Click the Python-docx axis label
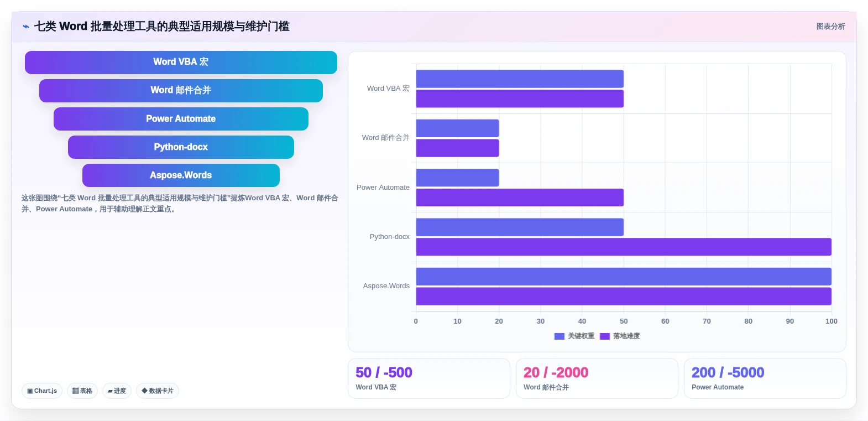 pyautogui.click(x=390, y=237)
